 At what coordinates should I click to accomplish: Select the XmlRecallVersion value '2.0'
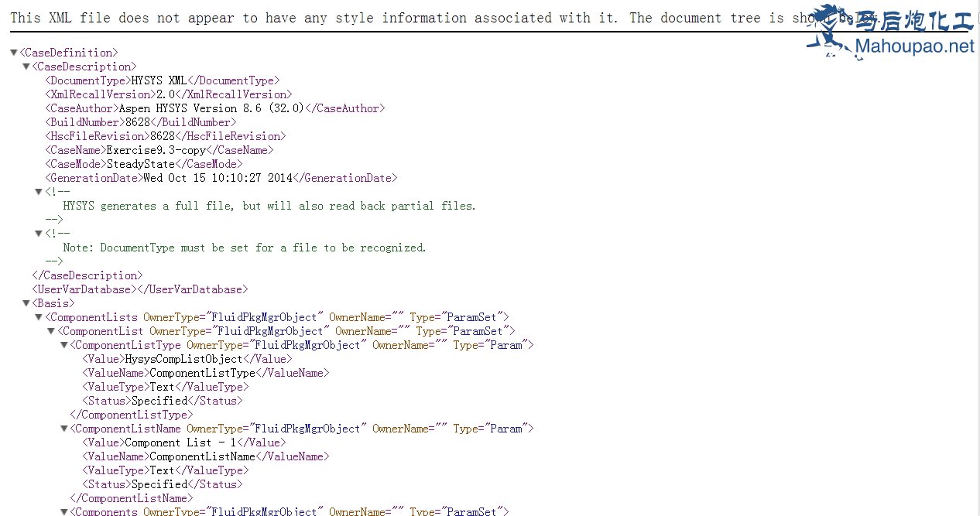point(166,94)
